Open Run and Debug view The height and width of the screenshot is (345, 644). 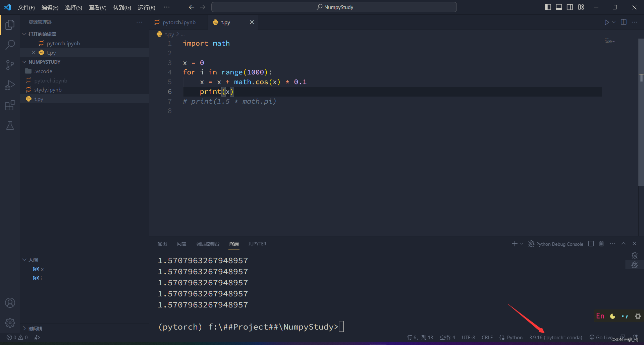click(x=10, y=85)
